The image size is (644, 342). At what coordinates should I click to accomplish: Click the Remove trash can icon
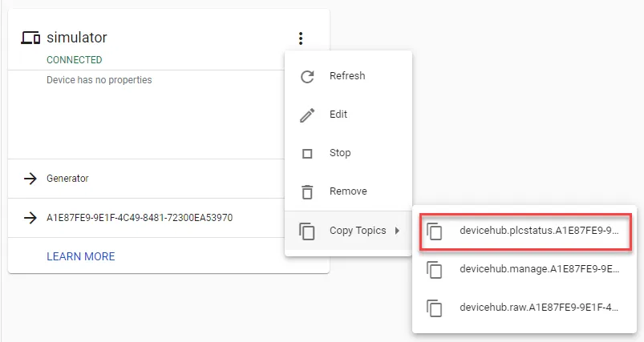pyautogui.click(x=307, y=192)
